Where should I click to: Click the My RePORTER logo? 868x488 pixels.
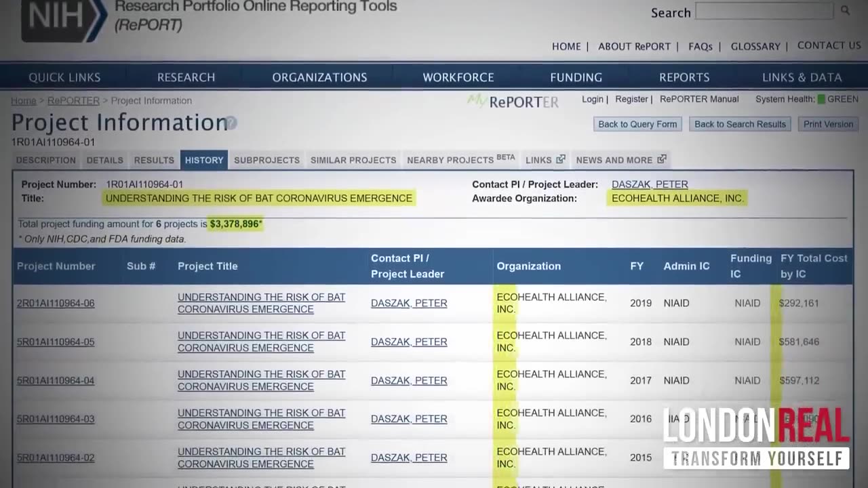click(513, 102)
